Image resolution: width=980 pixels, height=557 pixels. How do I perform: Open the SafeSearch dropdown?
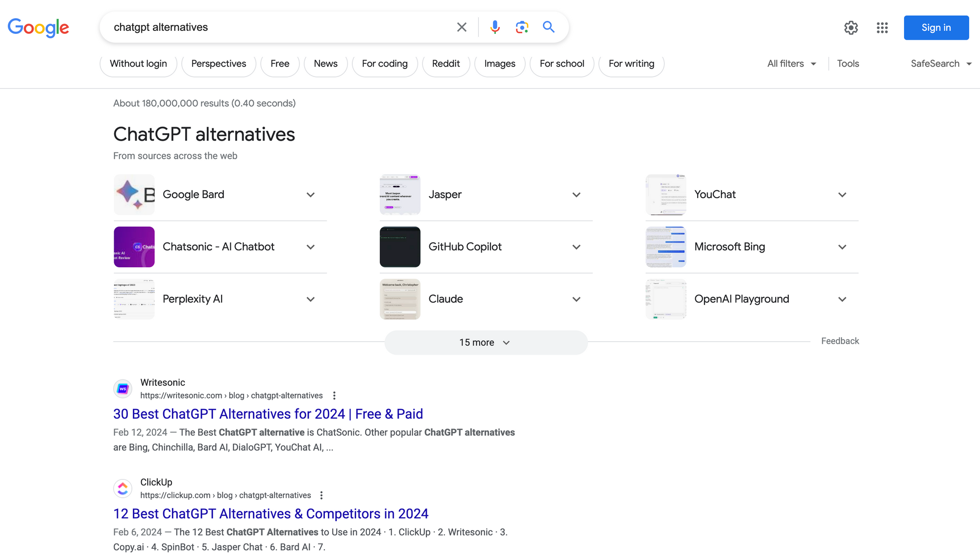click(940, 63)
